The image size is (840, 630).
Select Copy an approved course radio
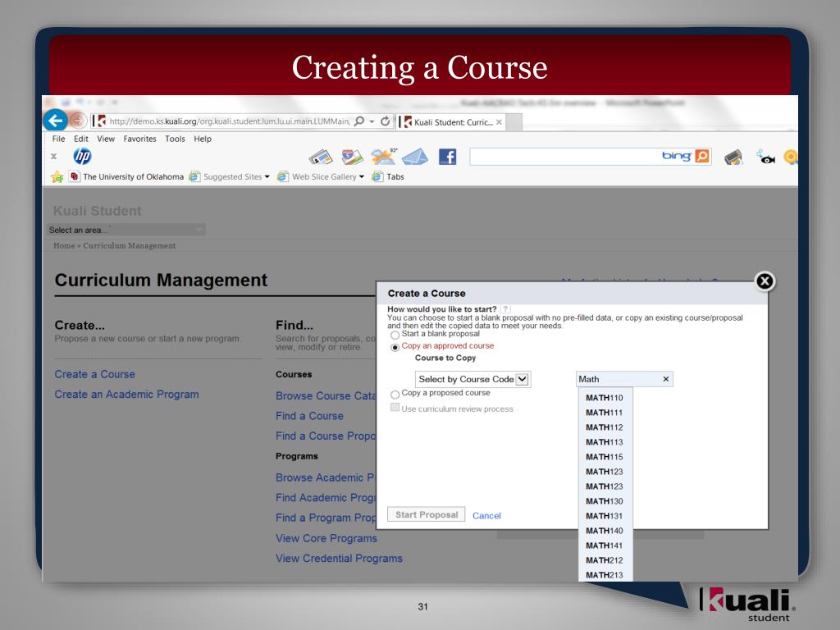click(x=395, y=347)
